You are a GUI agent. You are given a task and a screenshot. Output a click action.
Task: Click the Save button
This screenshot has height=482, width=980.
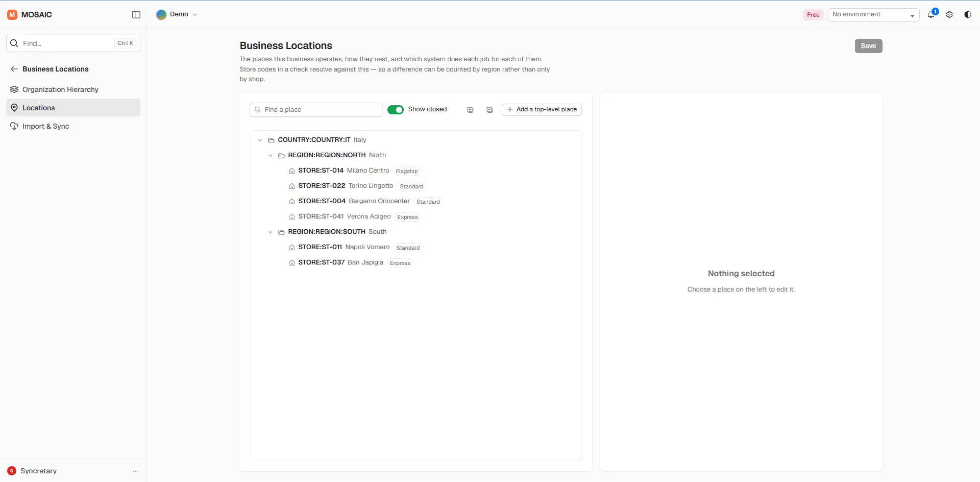pyautogui.click(x=868, y=46)
